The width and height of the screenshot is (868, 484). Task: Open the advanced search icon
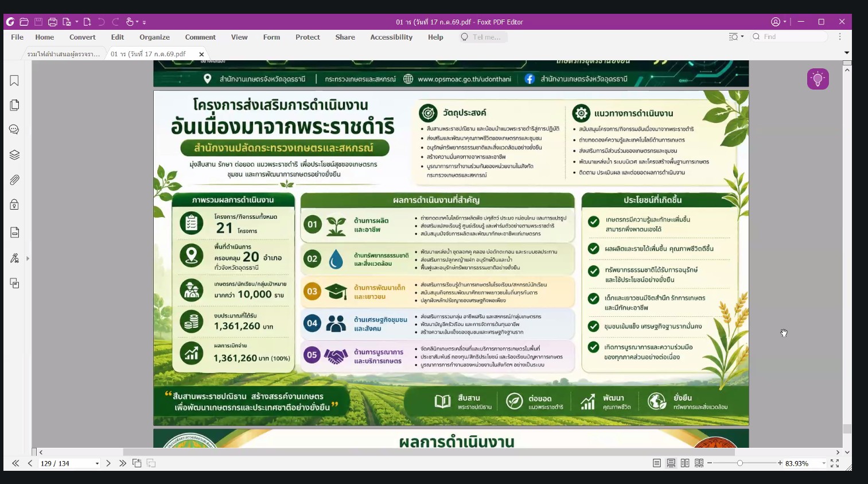click(733, 37)
